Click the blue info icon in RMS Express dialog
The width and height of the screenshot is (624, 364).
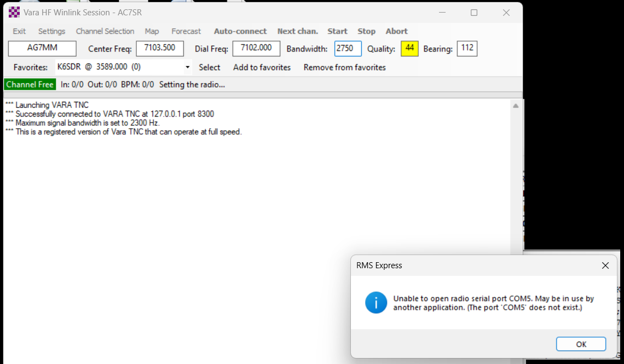(x=376, y=303)
